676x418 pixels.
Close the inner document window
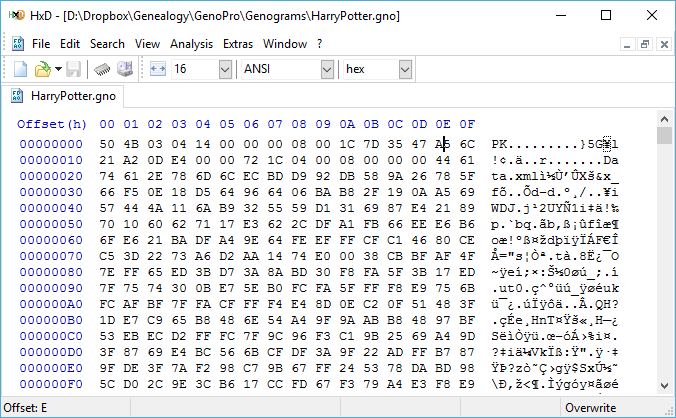pos(664,44)
